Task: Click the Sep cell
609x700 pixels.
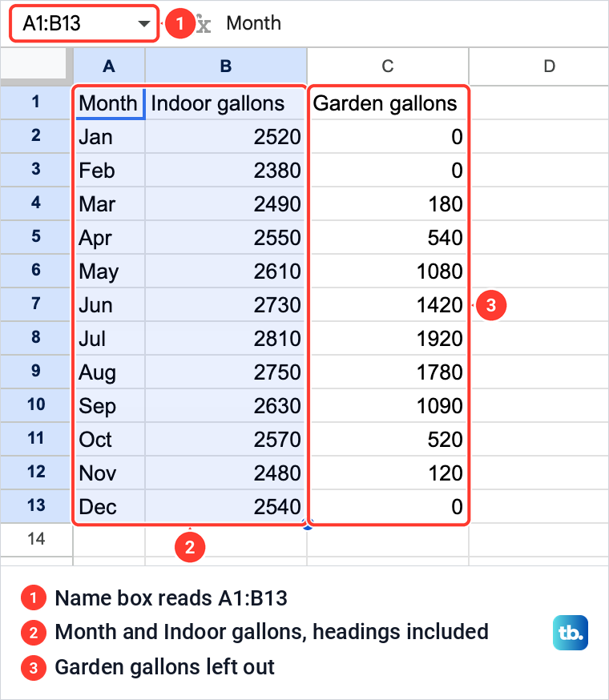Action: (110, 405)
